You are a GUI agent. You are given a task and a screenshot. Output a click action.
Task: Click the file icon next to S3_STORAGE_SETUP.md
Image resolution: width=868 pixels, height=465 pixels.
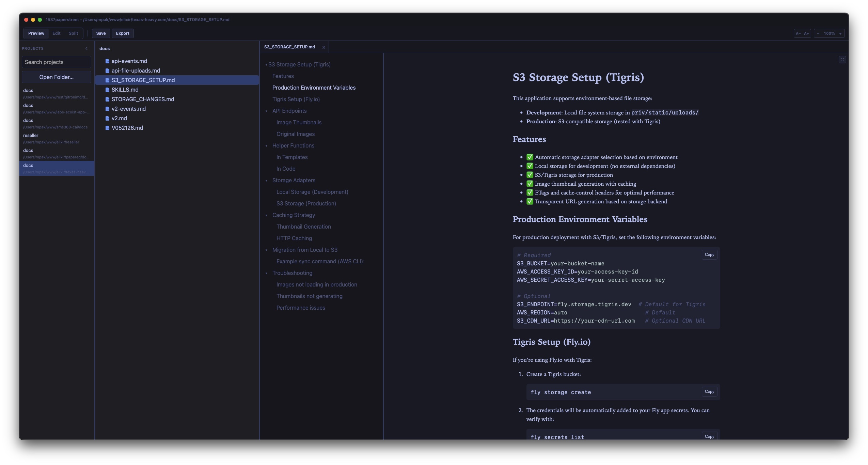coord(107,80)
